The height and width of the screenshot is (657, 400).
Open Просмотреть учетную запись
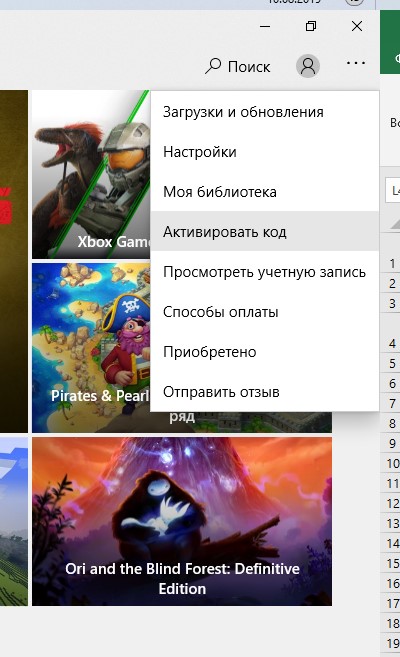[265, 272]
